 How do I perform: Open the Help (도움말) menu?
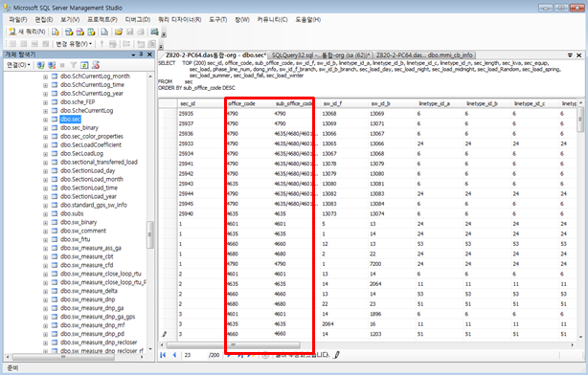tap(307, 19)
